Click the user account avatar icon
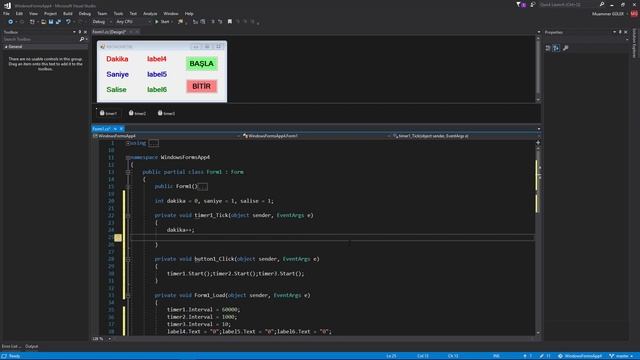This screenshot has width=640, height=360. click(634, 13)
